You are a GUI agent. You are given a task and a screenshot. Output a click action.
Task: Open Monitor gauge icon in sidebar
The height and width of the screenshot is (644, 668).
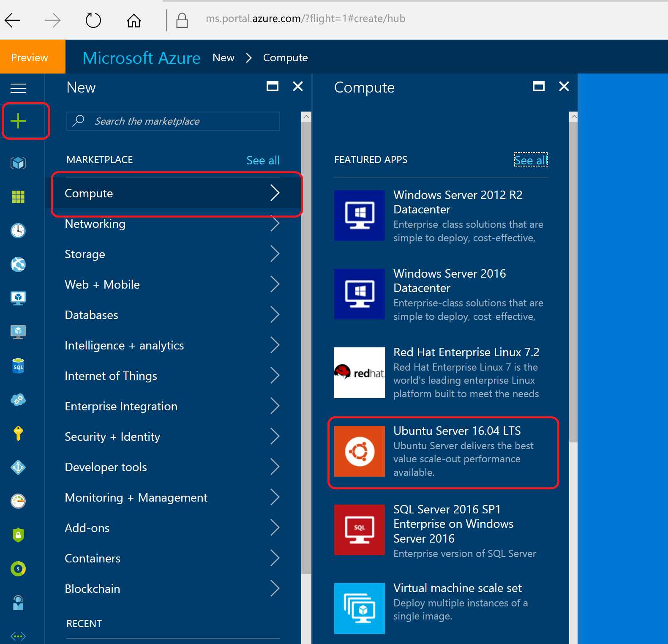click(18, 501)
